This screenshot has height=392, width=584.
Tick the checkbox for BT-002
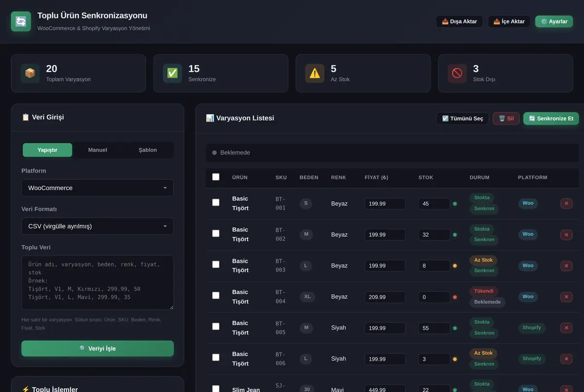coord(216,233)
